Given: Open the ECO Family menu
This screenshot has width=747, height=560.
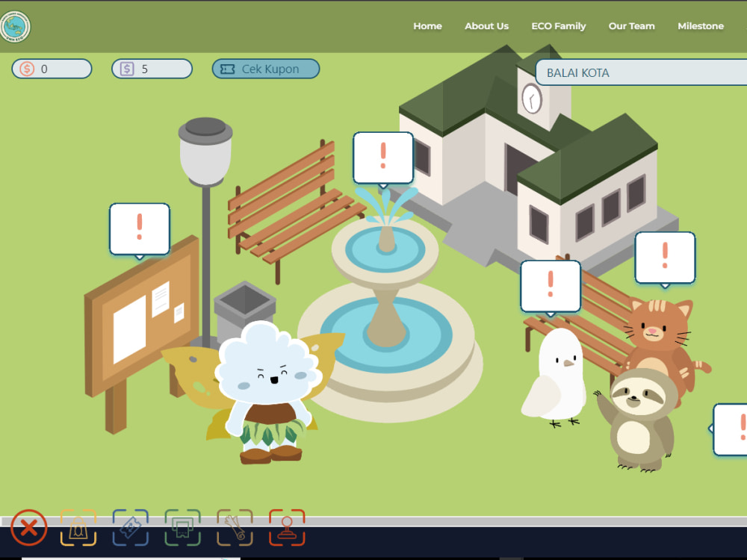Looking at the screenshot, I should [x=558, y=26].
